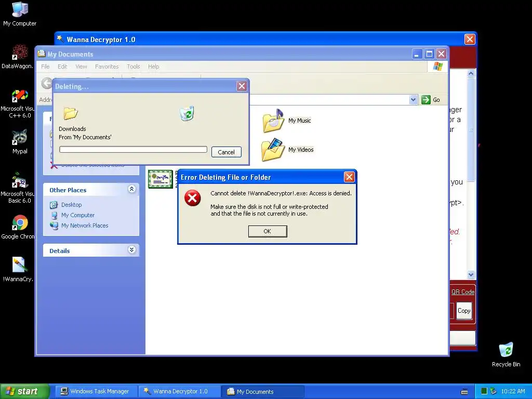Open Edit menu in My Documents
Screen dimensions: 532x399
click(62, 66)
